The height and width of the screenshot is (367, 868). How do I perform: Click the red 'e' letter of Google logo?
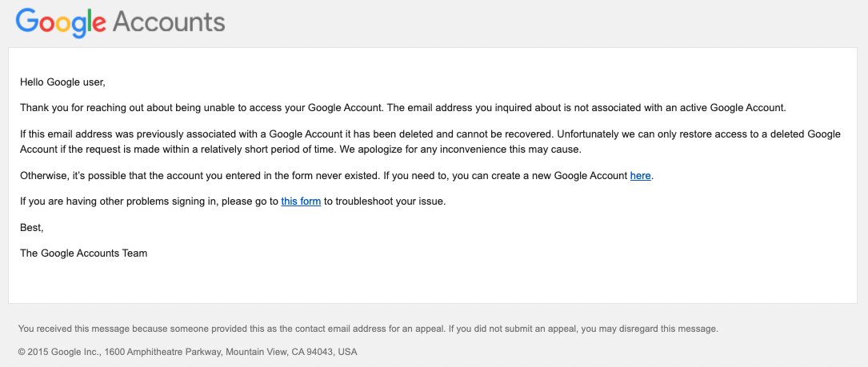pyautogui.click(x=98, y=24)
